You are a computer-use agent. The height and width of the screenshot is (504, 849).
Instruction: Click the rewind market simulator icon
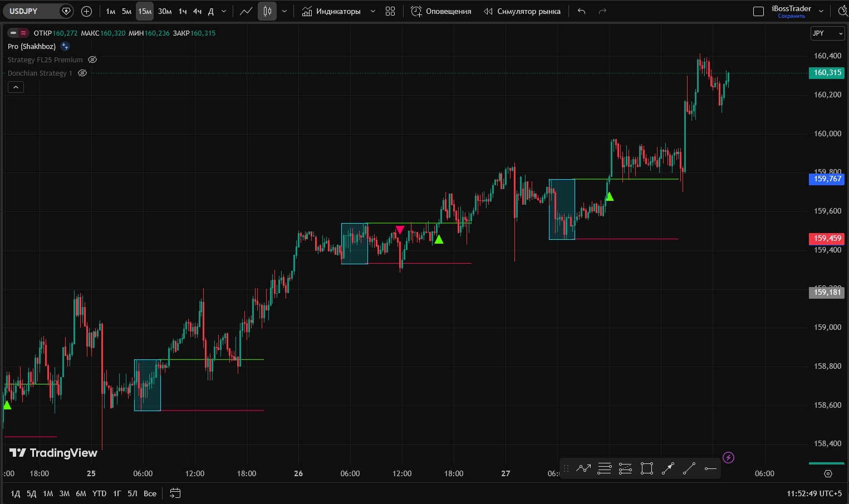click(x=488, y=11)
